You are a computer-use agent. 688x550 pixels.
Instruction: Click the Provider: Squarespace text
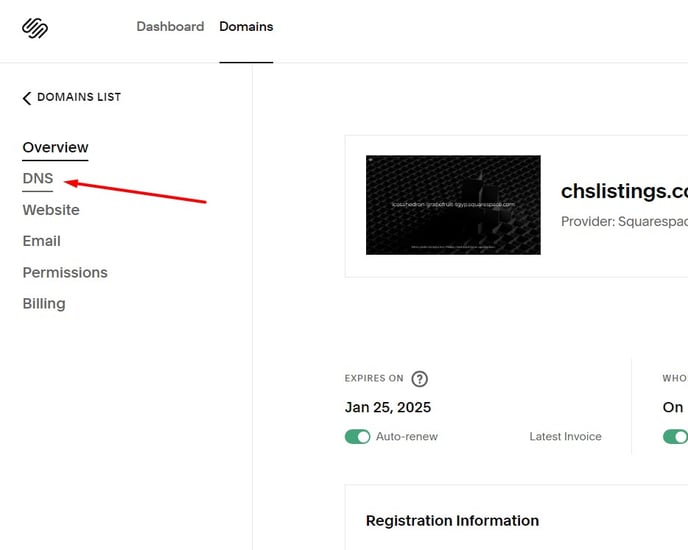624,222
